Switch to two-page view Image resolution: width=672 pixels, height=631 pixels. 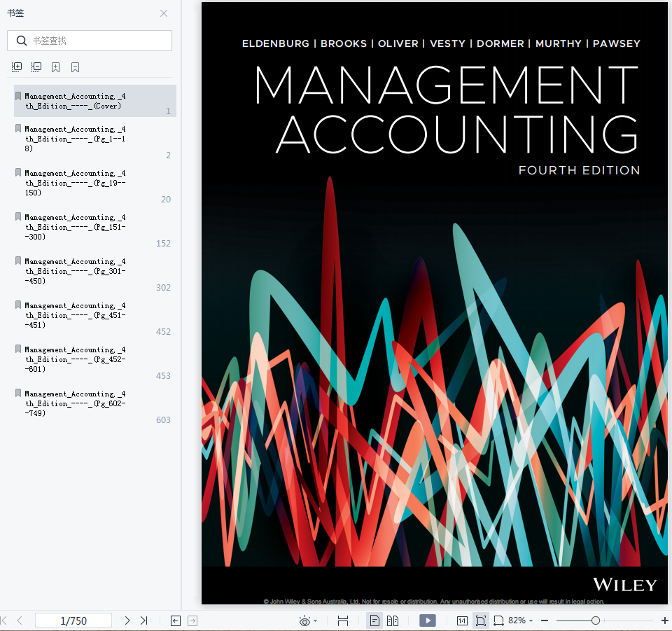[x=393, y=620]
